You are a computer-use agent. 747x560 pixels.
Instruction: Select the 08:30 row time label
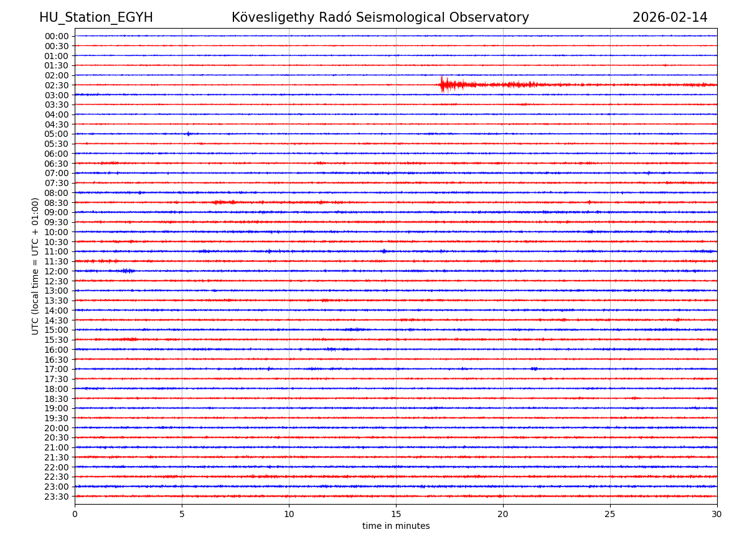57,203
